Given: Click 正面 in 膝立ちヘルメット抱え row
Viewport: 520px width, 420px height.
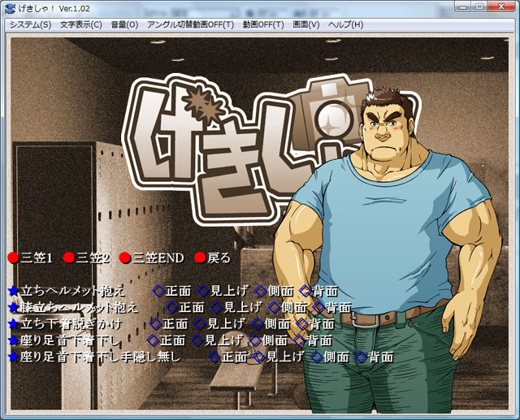Looking at the screenshot, I should click(x=185, y=307).
